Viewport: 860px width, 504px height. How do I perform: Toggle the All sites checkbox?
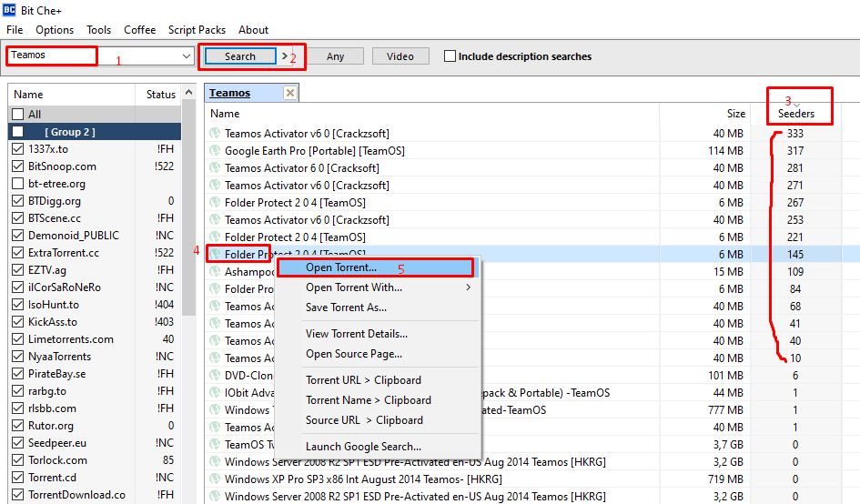pos(17,114)
